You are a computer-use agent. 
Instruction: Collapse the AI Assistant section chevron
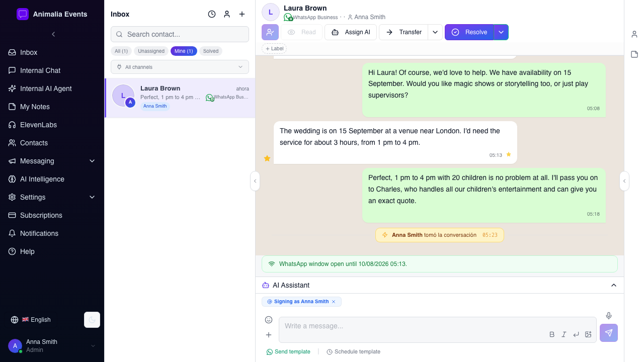pos(614,285)
